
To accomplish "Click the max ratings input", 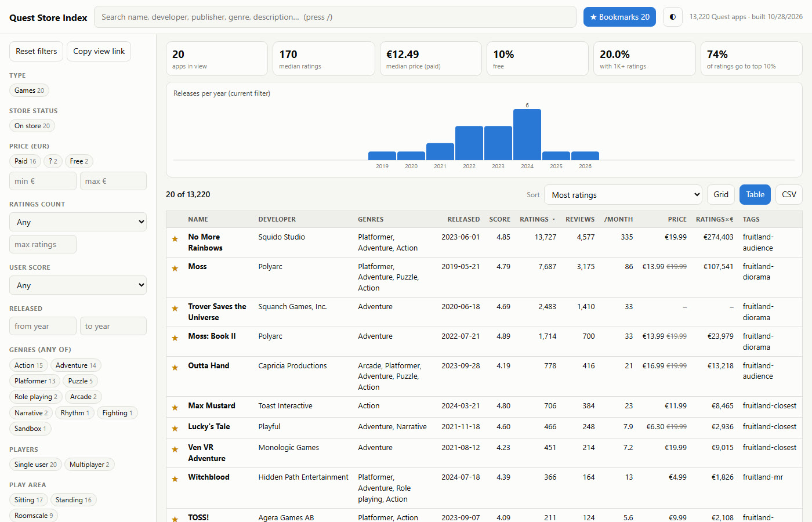I will (43, 244).
